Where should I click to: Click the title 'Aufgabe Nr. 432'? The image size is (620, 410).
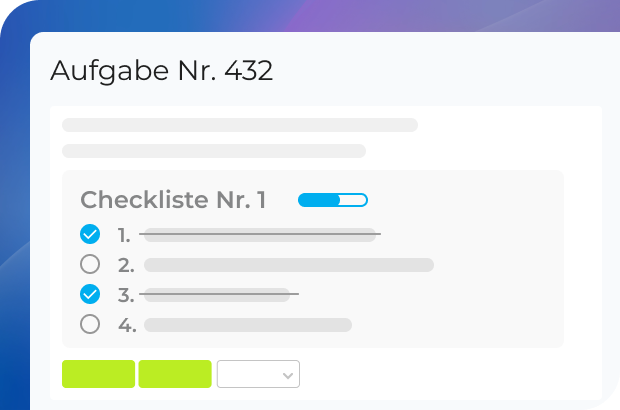point(161,71)
